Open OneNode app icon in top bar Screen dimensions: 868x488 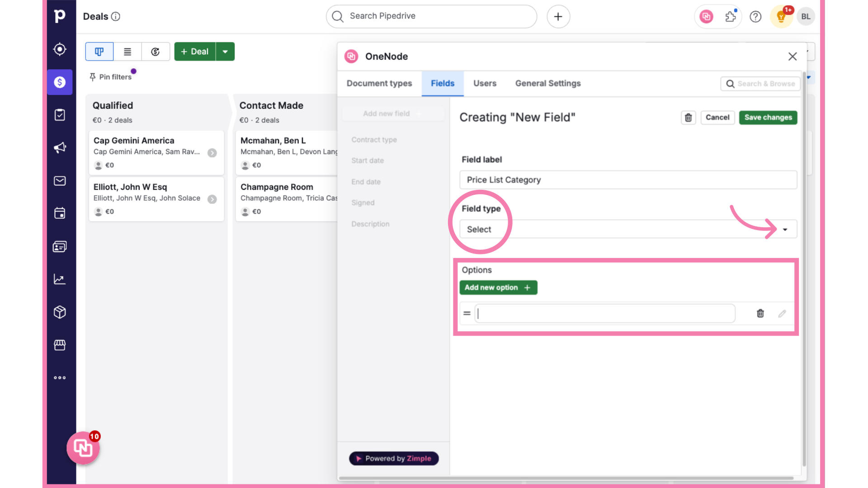(706, 17)
